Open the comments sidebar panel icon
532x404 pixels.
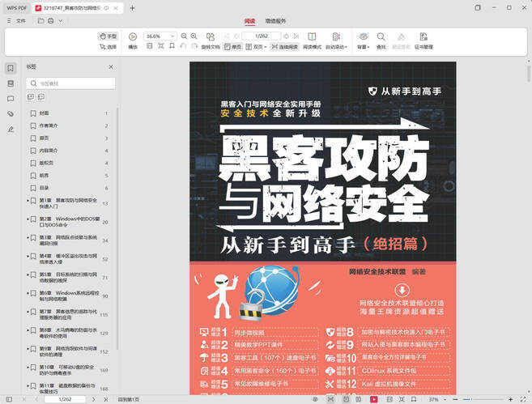pos(11,99)
